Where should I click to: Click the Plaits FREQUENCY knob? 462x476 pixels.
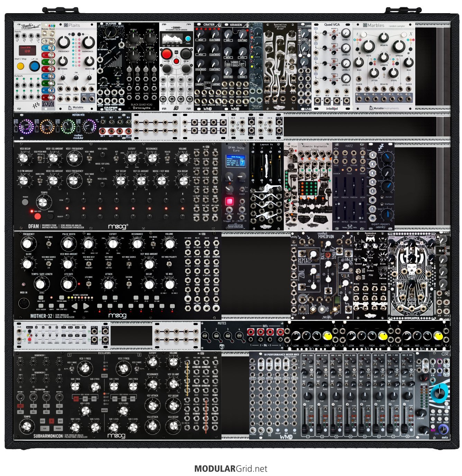(x=64, y=42)
